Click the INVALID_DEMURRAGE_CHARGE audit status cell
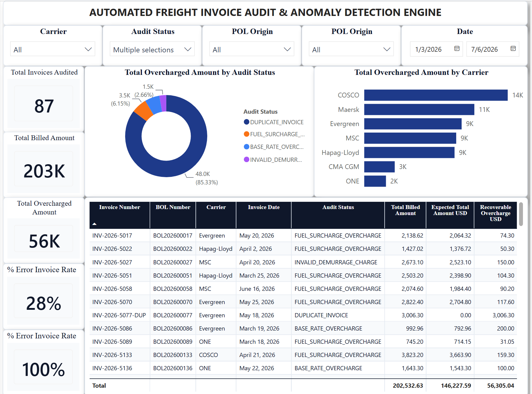 click(x=336, y=262)
